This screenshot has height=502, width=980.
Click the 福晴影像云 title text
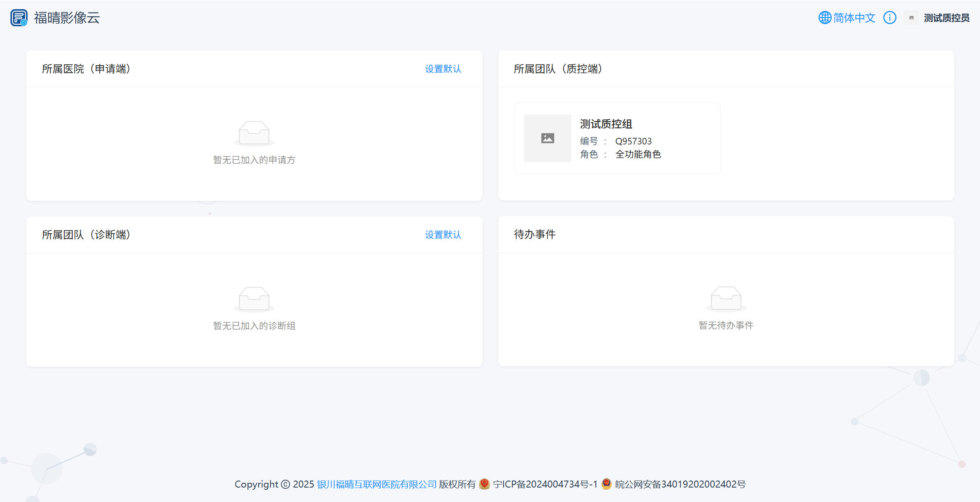pyautogui.click(x=67, y=18)
